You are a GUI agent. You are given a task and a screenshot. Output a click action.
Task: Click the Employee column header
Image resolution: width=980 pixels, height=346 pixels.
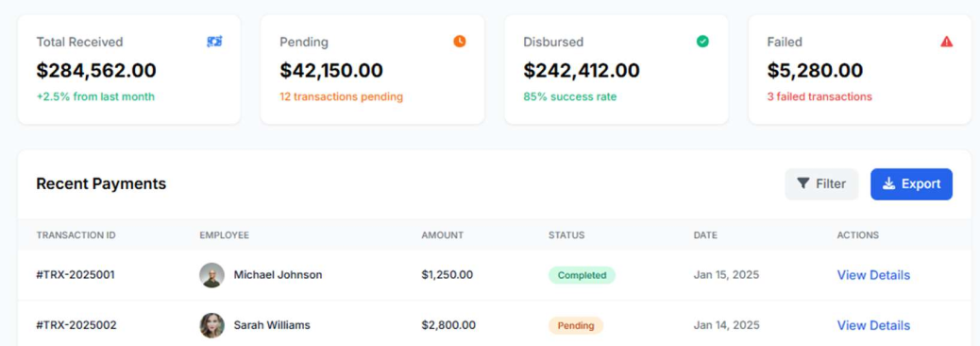[x=224, y=235]
